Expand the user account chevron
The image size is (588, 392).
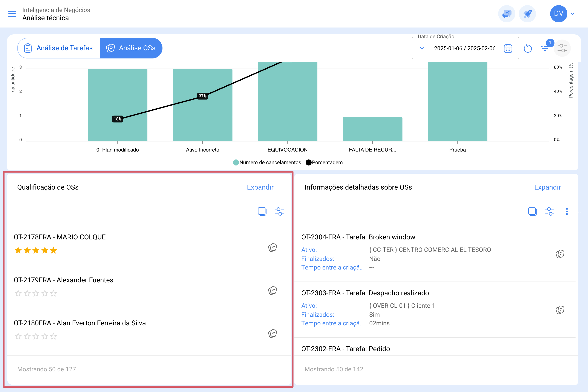tap(573, 14)
